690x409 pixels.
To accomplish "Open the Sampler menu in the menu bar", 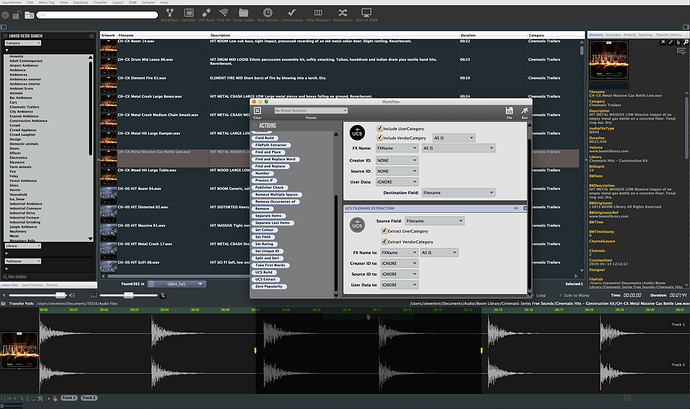I will [148, 2].
